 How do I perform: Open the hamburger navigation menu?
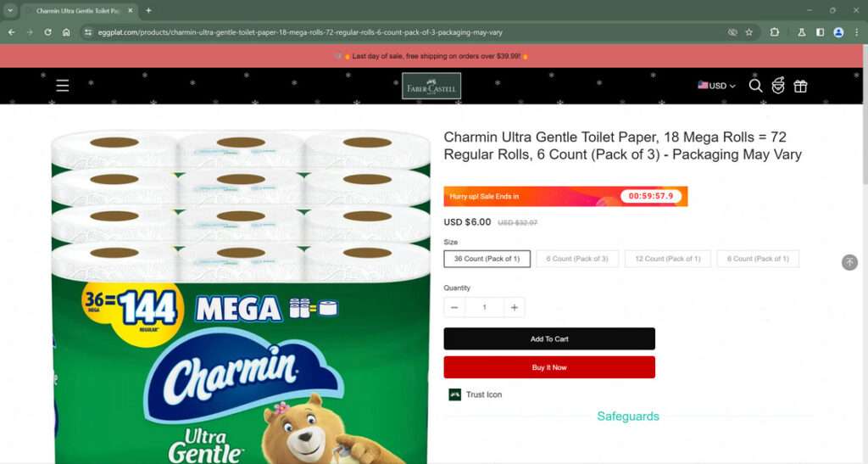(x=63, y=86)
